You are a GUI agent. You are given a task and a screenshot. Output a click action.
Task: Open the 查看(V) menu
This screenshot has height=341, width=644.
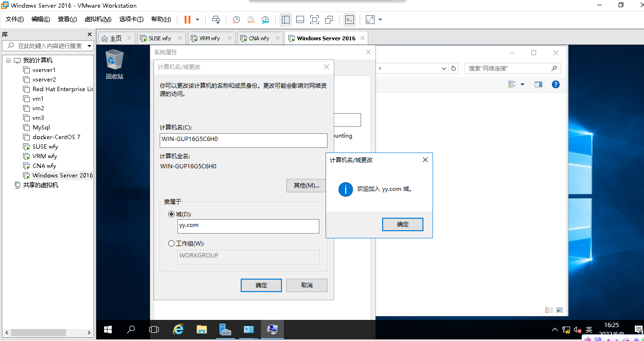click(x=67, y=19)
